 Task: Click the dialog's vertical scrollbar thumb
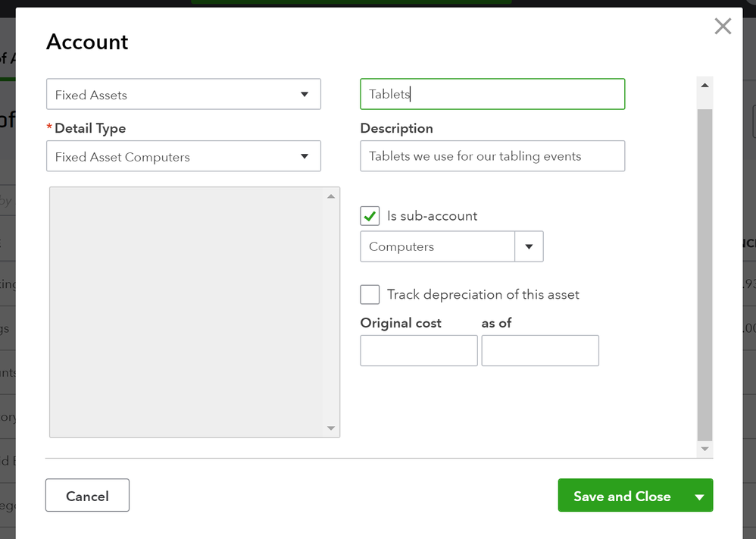[x=704, y=273]
